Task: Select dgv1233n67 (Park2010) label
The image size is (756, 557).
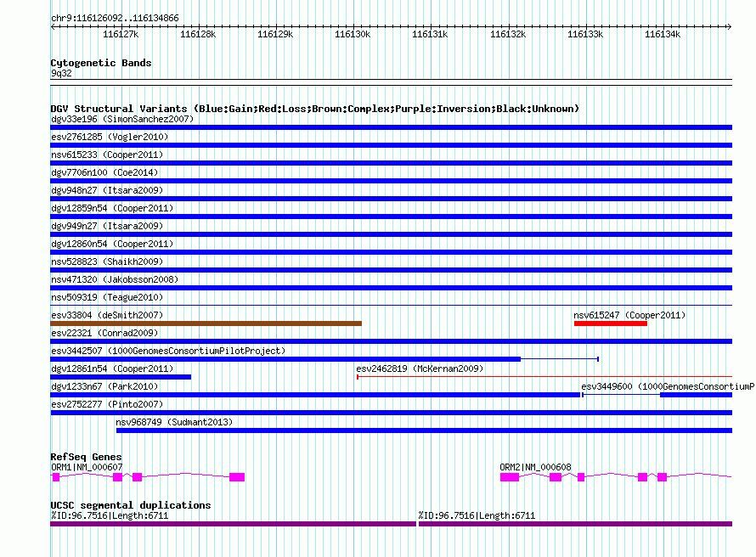Action: [104, 386]
